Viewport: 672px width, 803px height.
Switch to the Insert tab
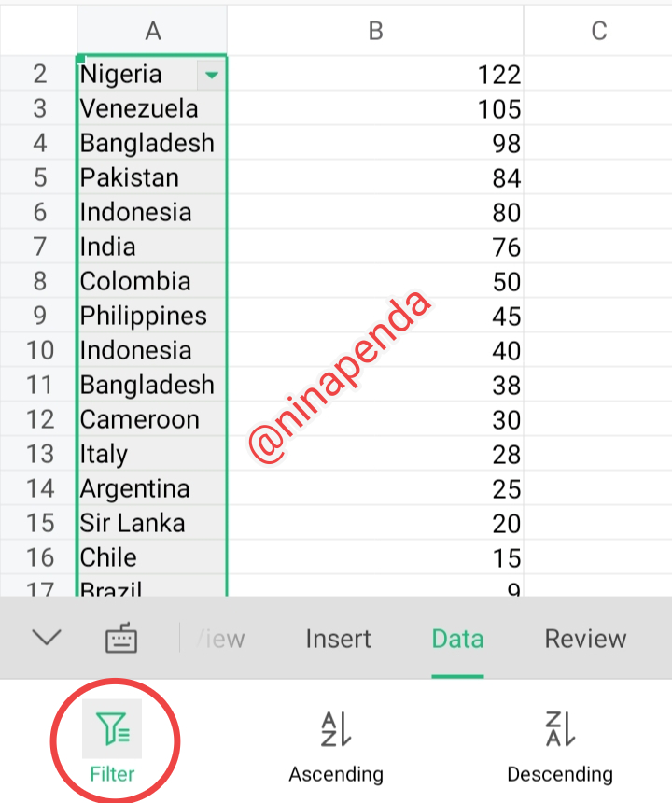(338, 640)
